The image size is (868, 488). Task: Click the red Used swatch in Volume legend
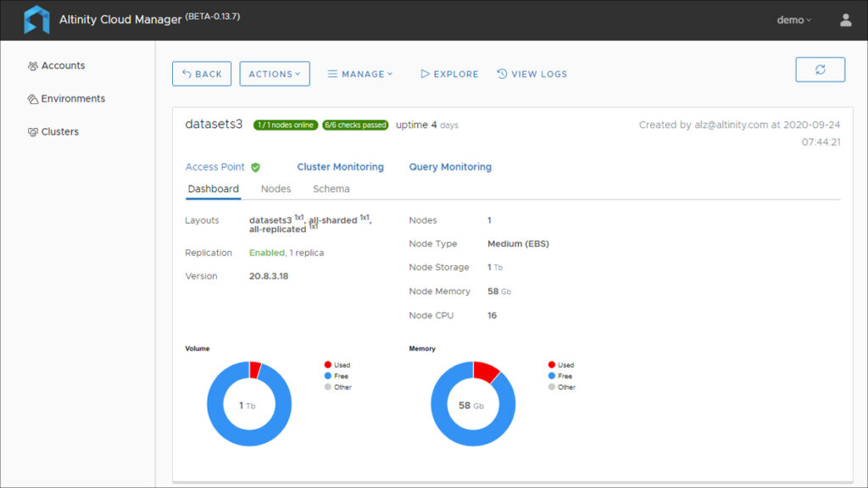328,364
